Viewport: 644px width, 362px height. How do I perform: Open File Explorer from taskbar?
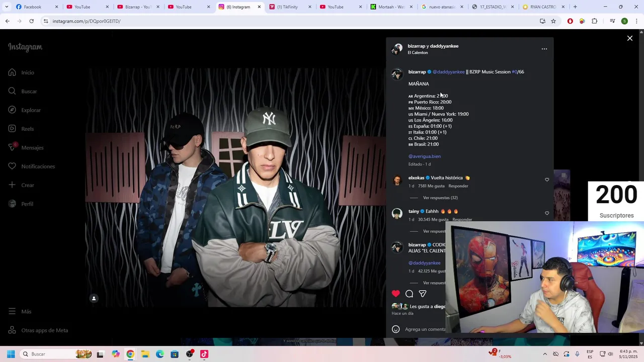click(x=145, y=354)
